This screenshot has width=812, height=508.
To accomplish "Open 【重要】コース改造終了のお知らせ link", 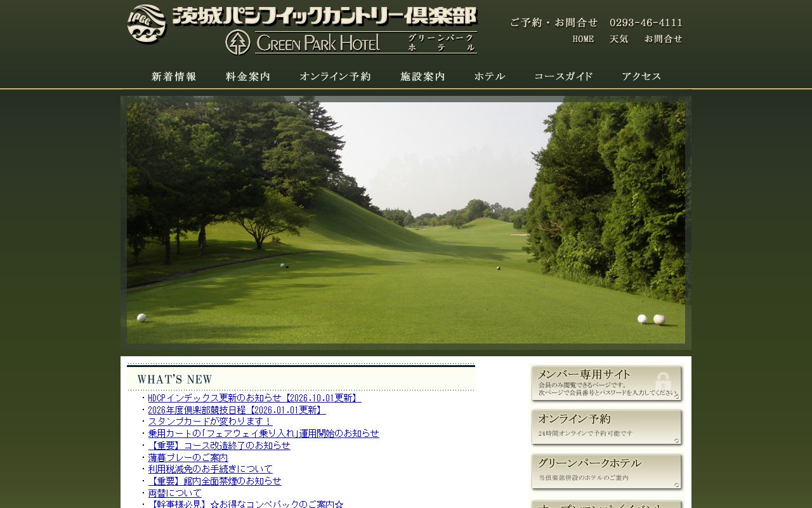I will (219, 446).
